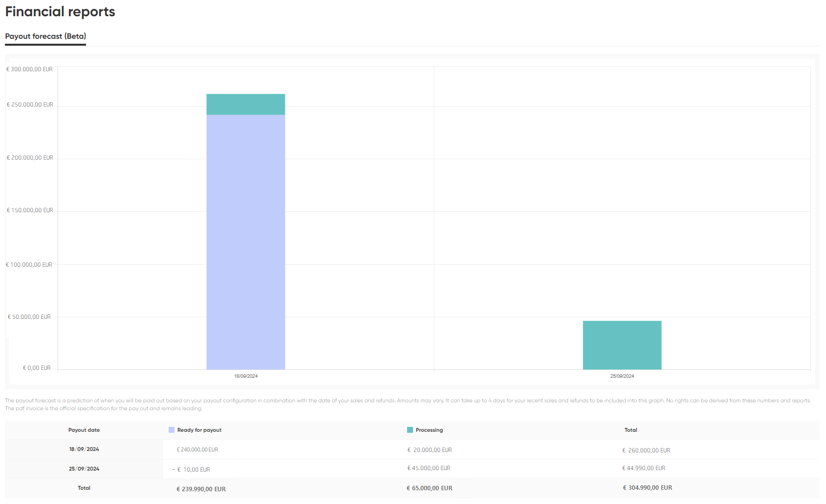Screen dimensions: 826x504
Task: Select the teal segment atop the 18/09/2024 bar
Action: [x=246, y=104]
